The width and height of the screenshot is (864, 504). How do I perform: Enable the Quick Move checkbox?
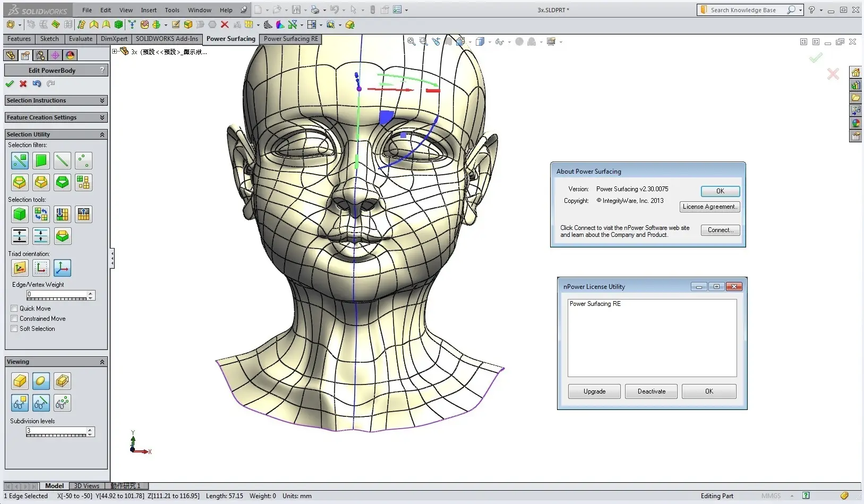click(x=14, y=309)
